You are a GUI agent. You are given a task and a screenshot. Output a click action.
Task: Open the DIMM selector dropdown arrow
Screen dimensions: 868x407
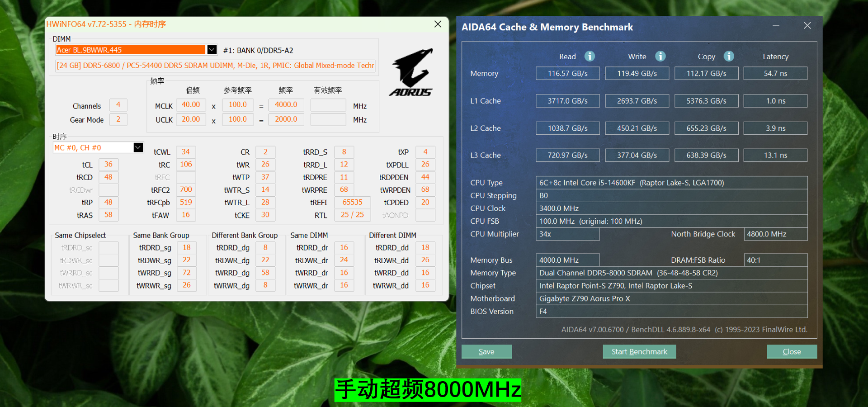[x=212, y=50]
